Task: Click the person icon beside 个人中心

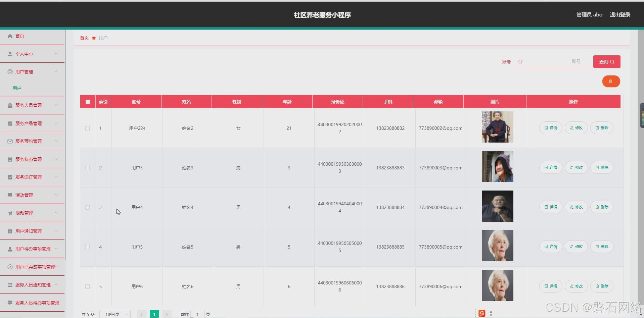Action: click(x=10, y=54)
